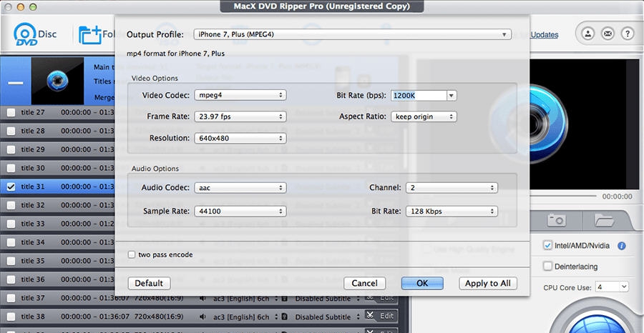644x333 pixels.
Task: Open output folder icon under preview
Action: (x=604, y=220)
